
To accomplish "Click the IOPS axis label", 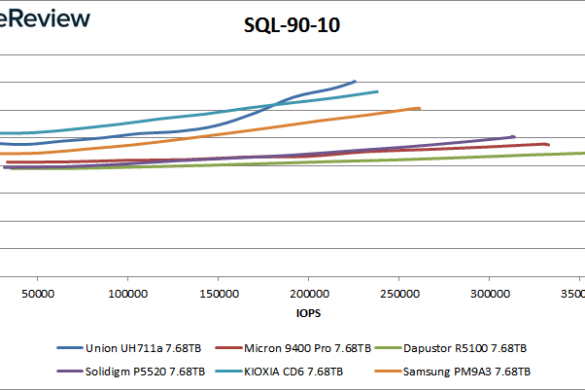I will point(308,313).
